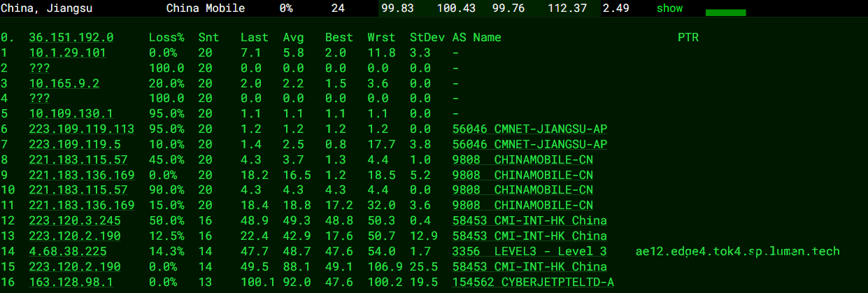Viewport: 868px width, 293px height.
Task: Click the IP 223.109.119.113
Action: (x=82, y=129)
